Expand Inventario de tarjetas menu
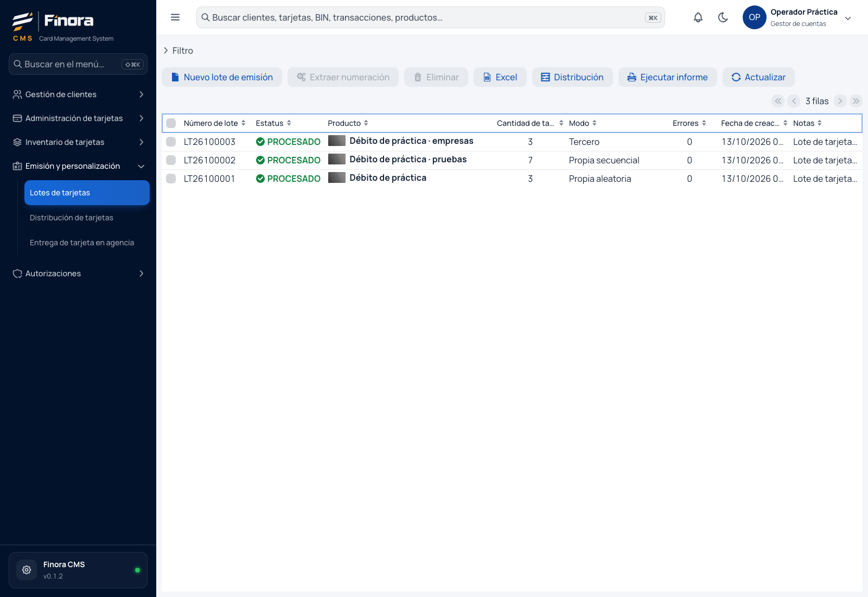Image resolution: width=868 pixels, height=597 pixels. [78, 142]
